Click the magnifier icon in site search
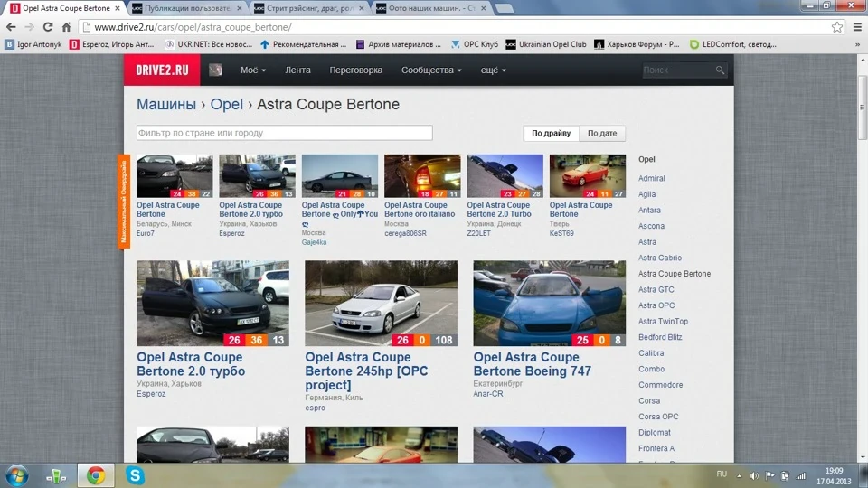 click(x=720, y=70)
